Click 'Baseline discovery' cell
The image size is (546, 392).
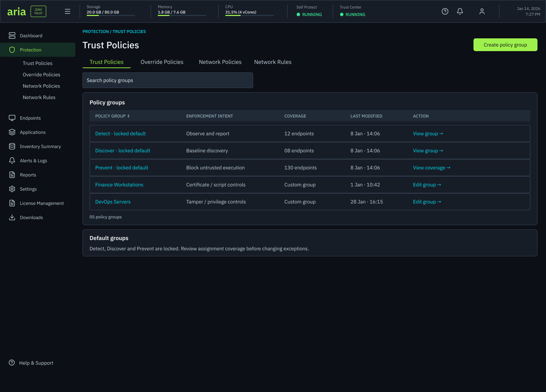pyautogui.click(x=207, y=151)
